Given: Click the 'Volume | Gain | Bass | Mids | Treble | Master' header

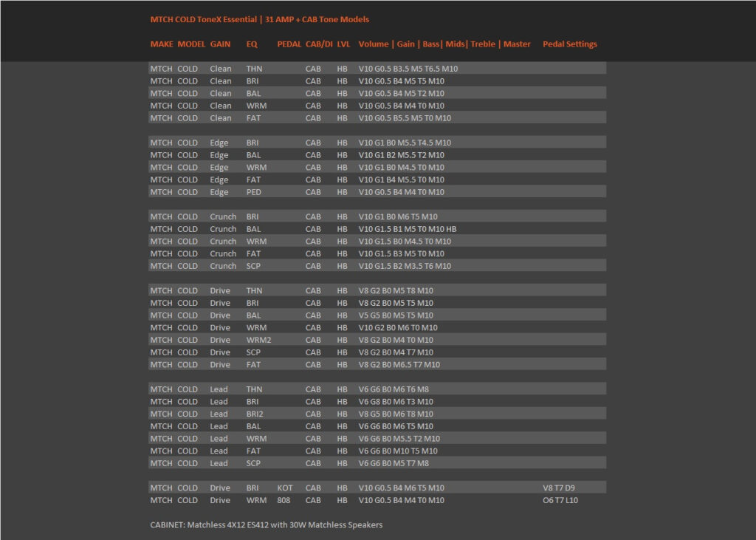Looking at the screenshot, I should (444, 44).
